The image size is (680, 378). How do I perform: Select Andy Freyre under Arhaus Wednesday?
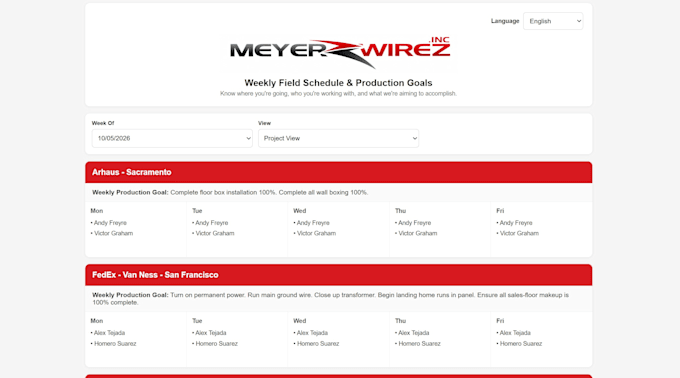pos(313,223)
